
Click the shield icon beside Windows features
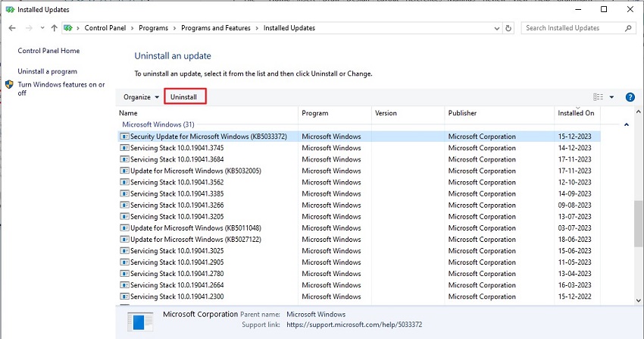9,85
